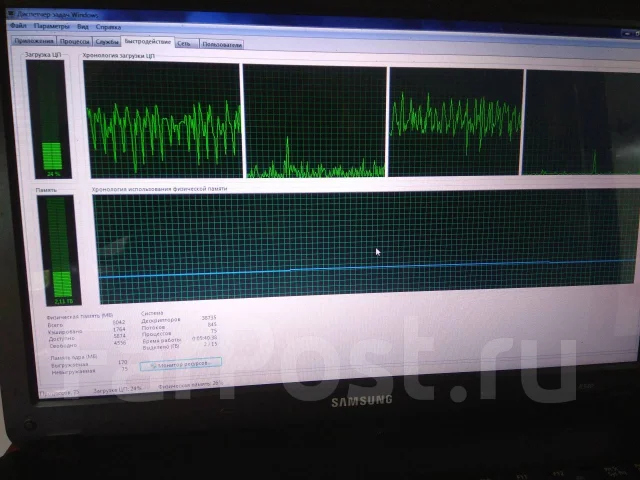This screenshot has width=640, height=480.
Task: Switch to the Приложения tab
Action: pos(34,41)
